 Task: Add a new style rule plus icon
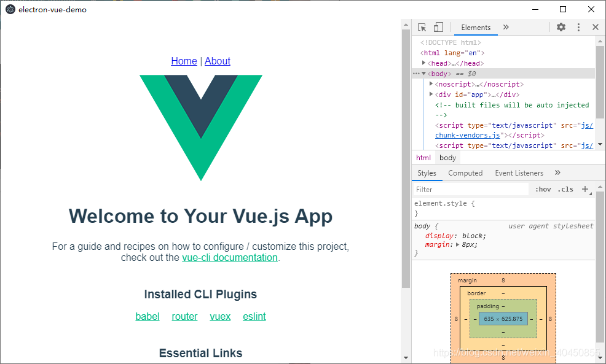point(585,189)
